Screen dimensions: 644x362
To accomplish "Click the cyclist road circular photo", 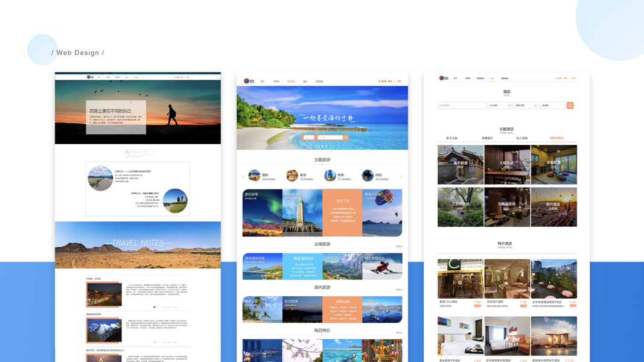I will coord(100,178).
